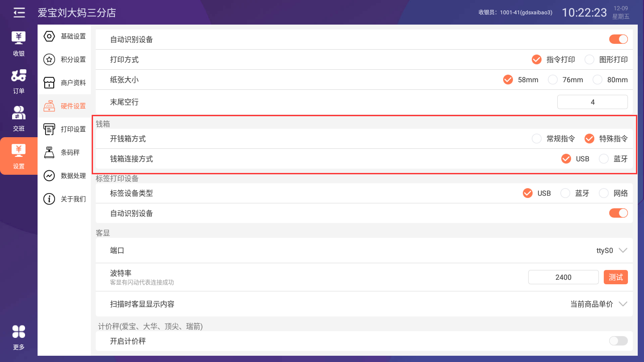
Task: Enable the 开启计价秤 switch
Action: [619, 341]
